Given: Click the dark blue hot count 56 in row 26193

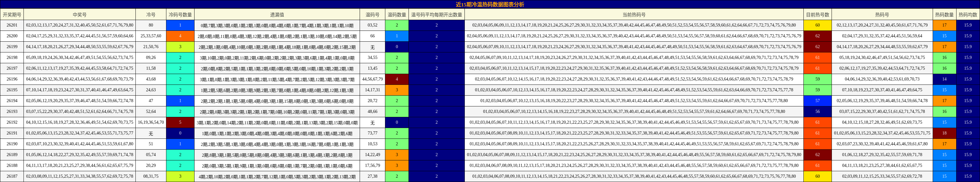Looking at the screenshot, I should (x=818, y=112).
